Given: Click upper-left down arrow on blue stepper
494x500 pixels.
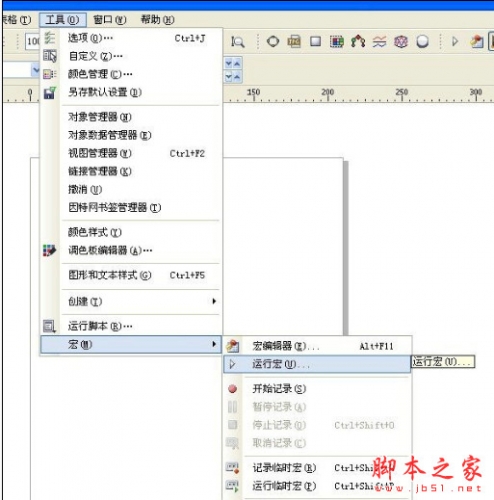Looking at the screenshot, I should point(229,63).
